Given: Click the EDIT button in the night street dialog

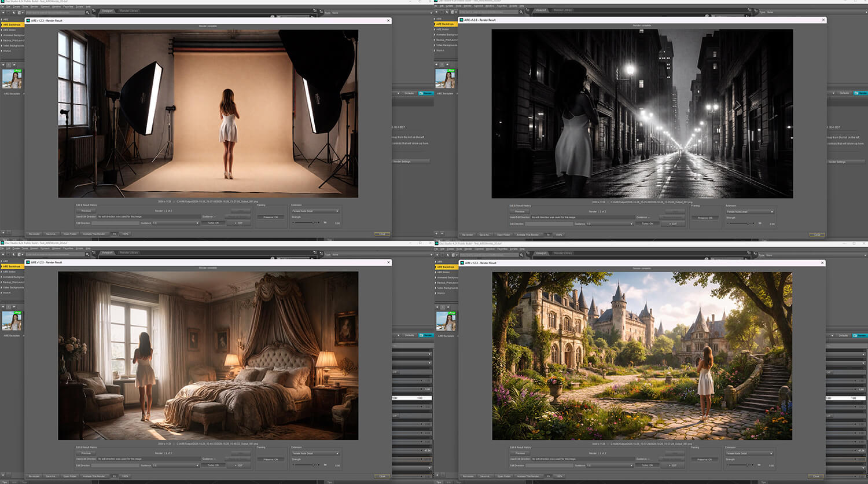Looking at the screenshot, I should [672, 223].
